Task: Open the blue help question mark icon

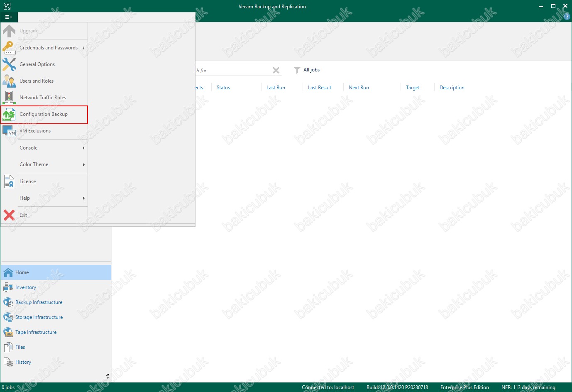Action: [x=567, y=17]
